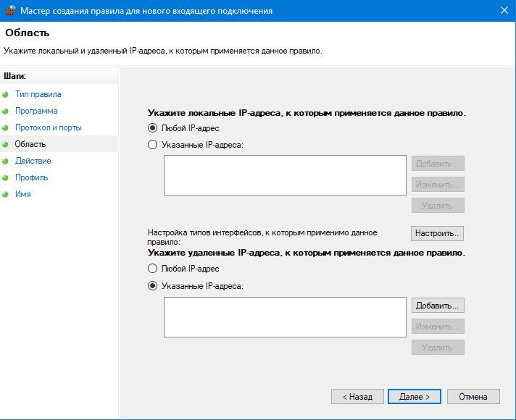Click the firewall icon in the title bar
The image size is (516, 420).
click(9, 10)
